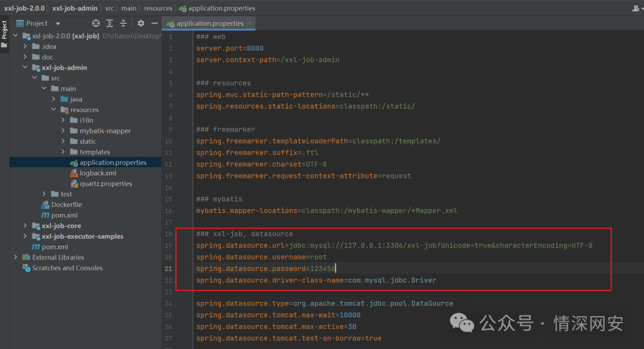Image resolution: width=644 pixels, height=349 pixels.
Task: Click the server.port=8080 line
Action: [230, 48]
